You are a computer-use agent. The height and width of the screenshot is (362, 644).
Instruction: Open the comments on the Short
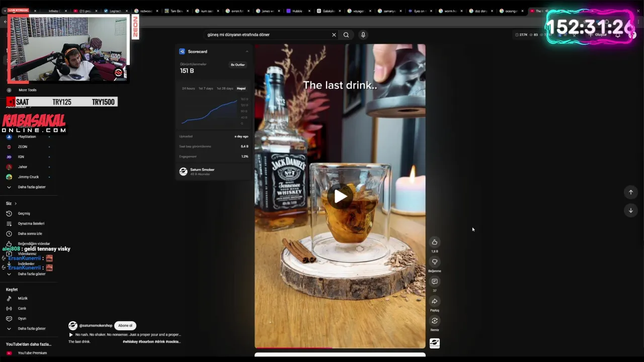pyautogui.click(x=435, y=282)
